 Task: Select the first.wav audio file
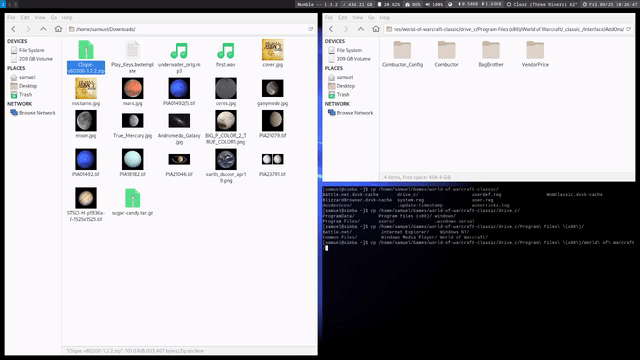(226, 54)
